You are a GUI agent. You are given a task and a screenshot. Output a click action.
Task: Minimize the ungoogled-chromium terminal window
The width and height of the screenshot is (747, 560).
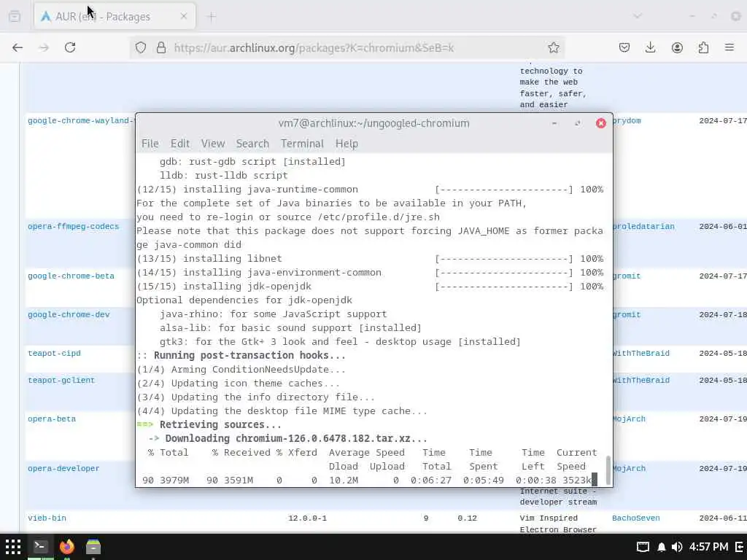pos(554,123)
